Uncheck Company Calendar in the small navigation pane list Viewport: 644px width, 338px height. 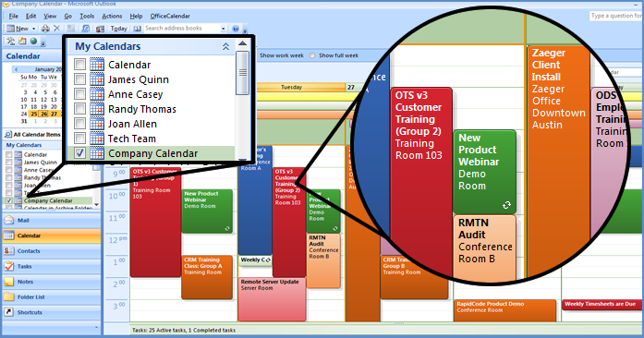[x=8, y=200]
